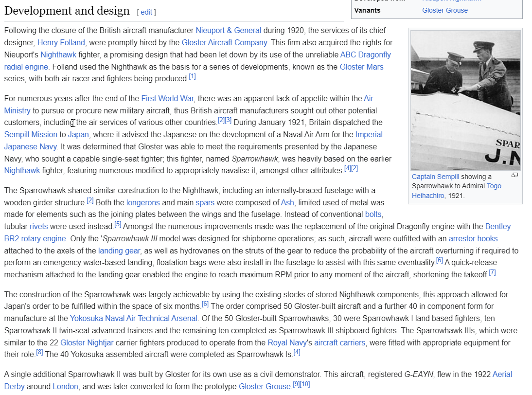Open the Imperial Japanese Navy link
The height and width of the screenshot is (395, 532).
[x=369, y=134]
